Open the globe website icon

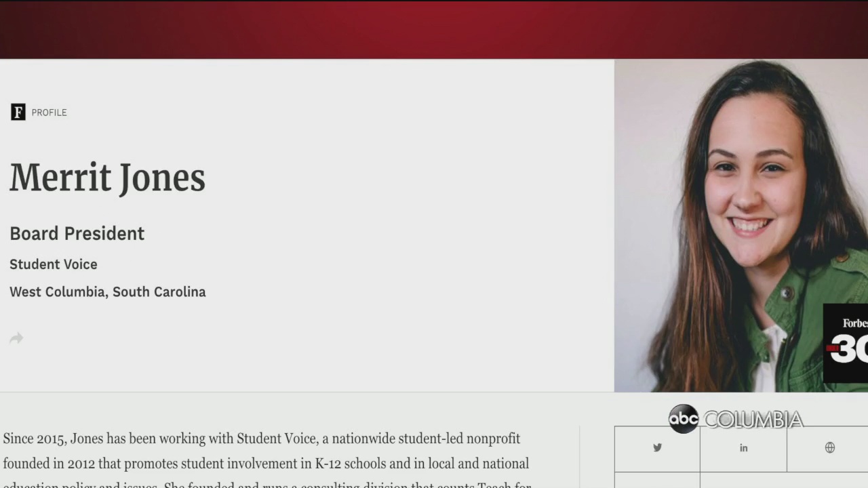click(x=829, y=448)
